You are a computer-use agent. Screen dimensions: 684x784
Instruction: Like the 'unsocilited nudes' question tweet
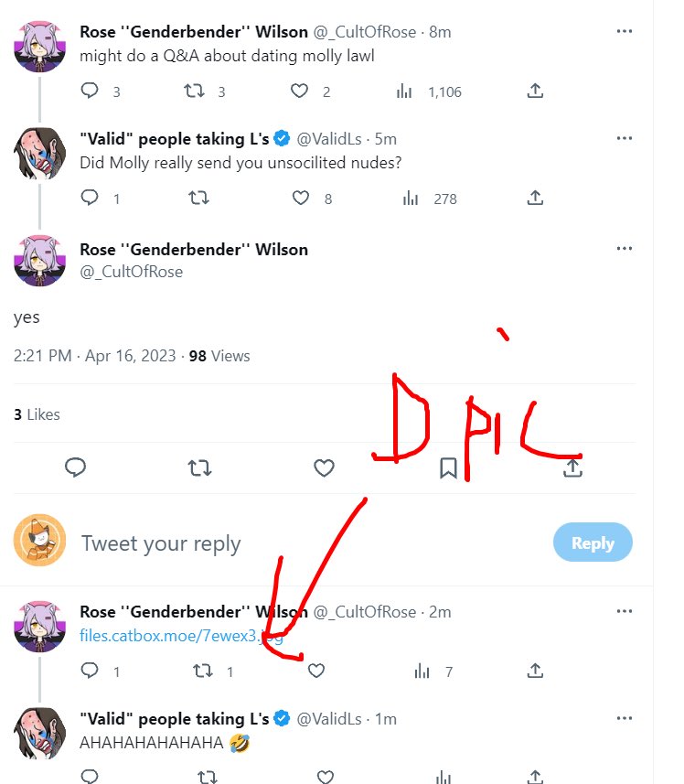300,198
